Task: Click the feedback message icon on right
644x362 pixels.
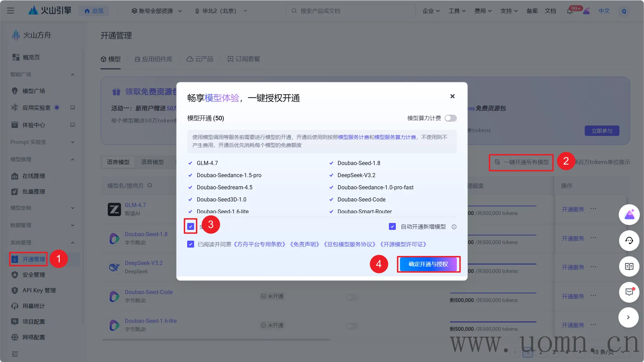Action: 629,292
